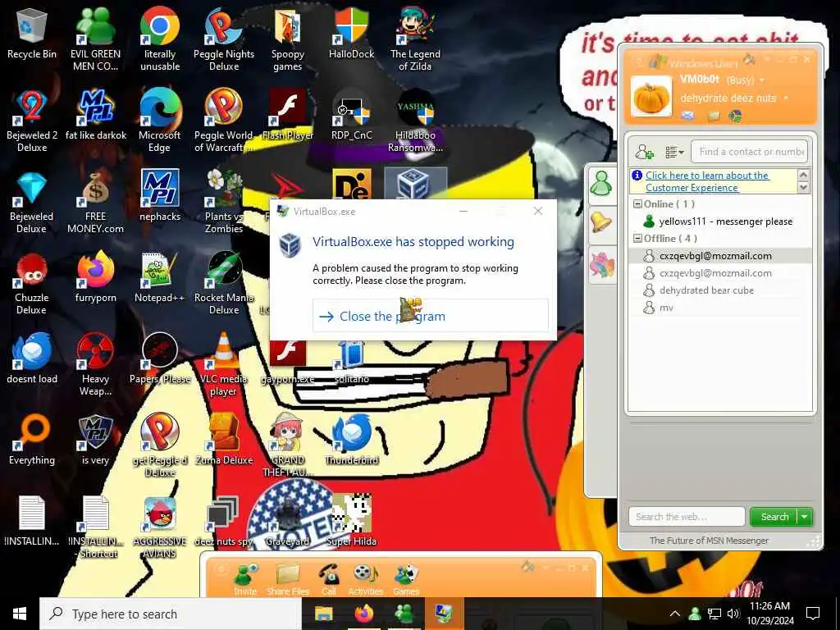Viewport: 840px width, 630px height.
Task: Open the 'dehydrate deez nuts' personal message dropdown
Action: (x=786, y=98)
